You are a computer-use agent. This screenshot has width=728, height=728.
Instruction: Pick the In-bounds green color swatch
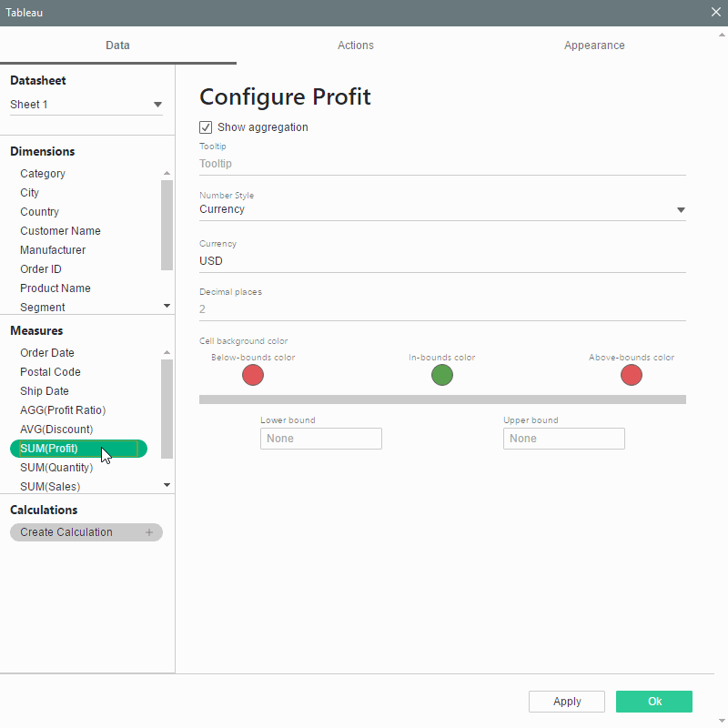click(442, 375)
